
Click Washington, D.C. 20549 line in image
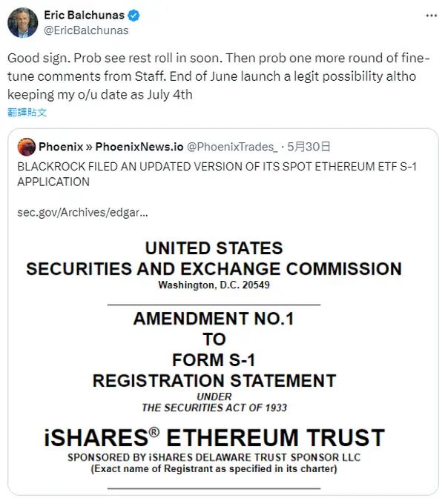pyautogui.click(x=214, y=285)
